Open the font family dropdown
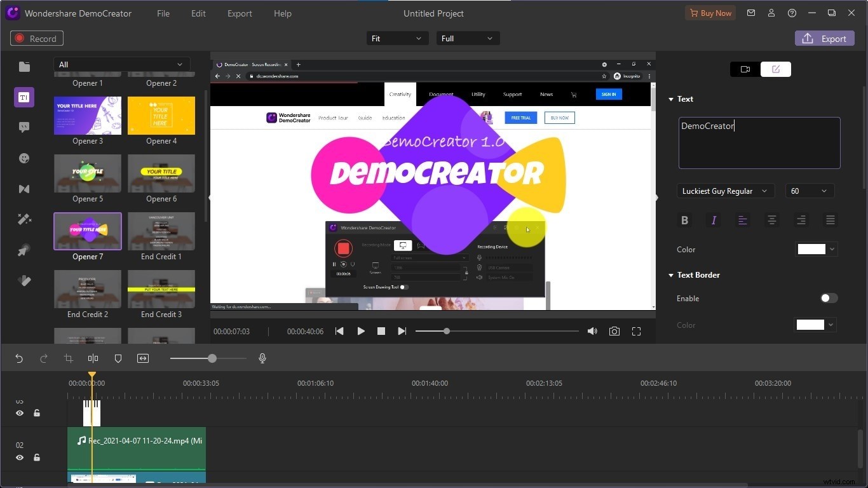This screenshot has height=488, width=868. click(725, 191)
